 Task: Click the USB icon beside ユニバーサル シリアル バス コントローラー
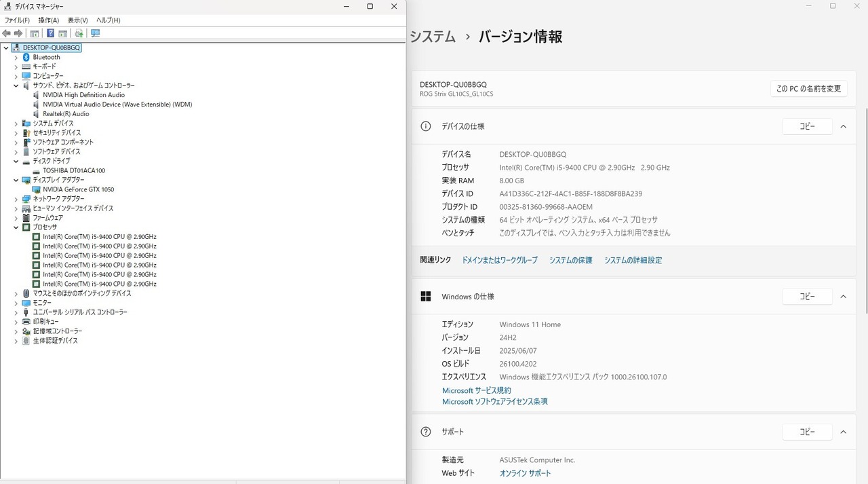26,312
